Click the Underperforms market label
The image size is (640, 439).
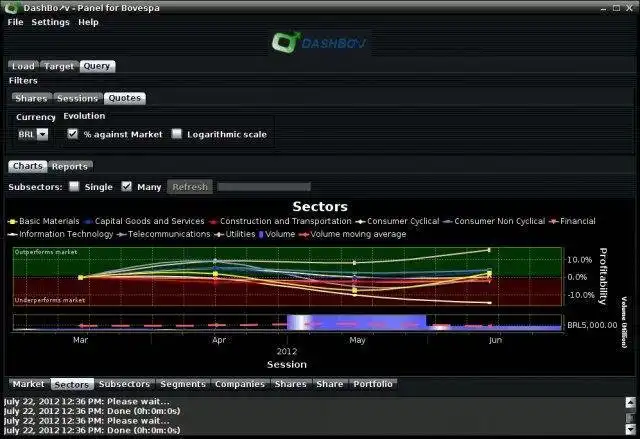(x=50, y=300)
